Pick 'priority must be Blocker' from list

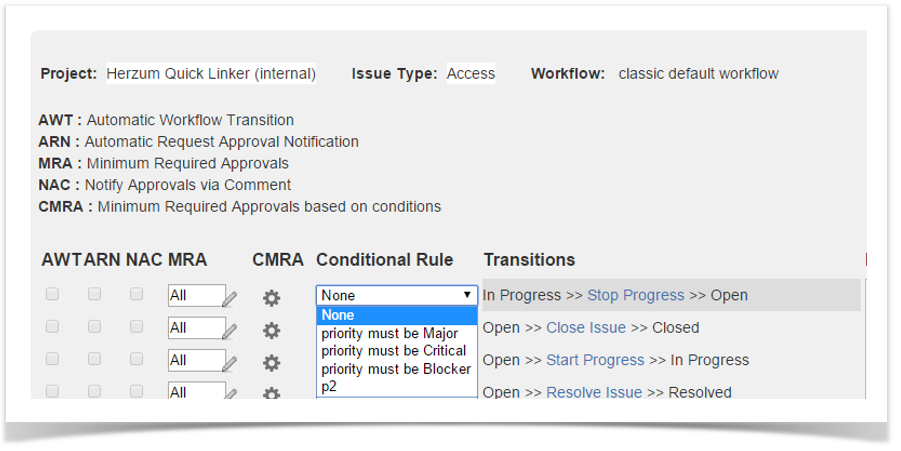pyautogui.click(x=396, y=369)
